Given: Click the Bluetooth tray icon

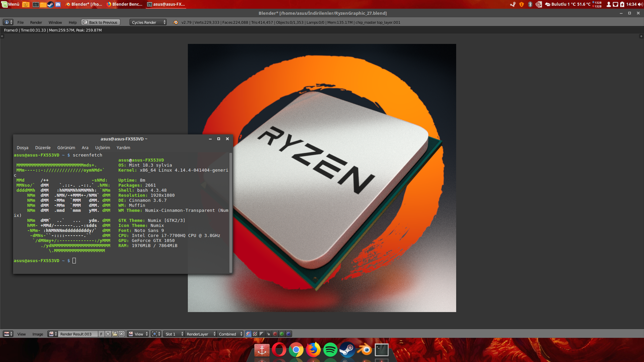Looking at the screenshot, I should pos(530,4).
